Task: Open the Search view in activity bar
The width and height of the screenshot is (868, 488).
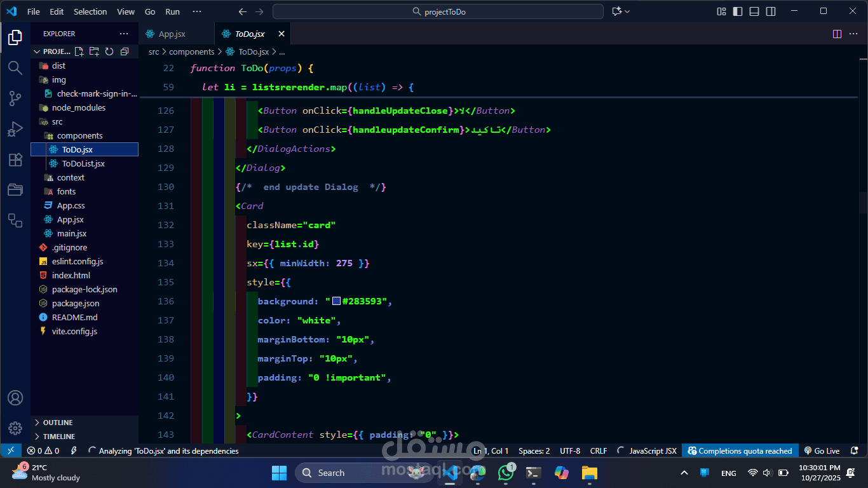Action: [x=15, y=67]
